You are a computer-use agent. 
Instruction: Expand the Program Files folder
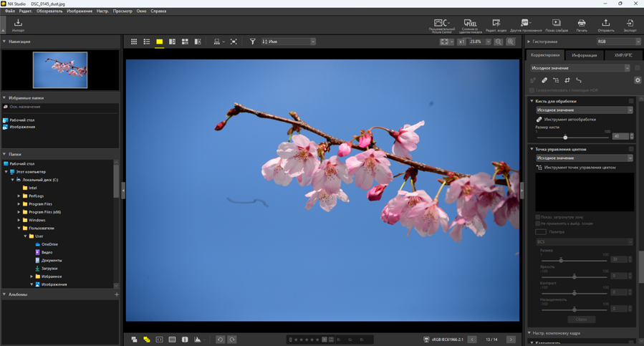pos(19,204)
